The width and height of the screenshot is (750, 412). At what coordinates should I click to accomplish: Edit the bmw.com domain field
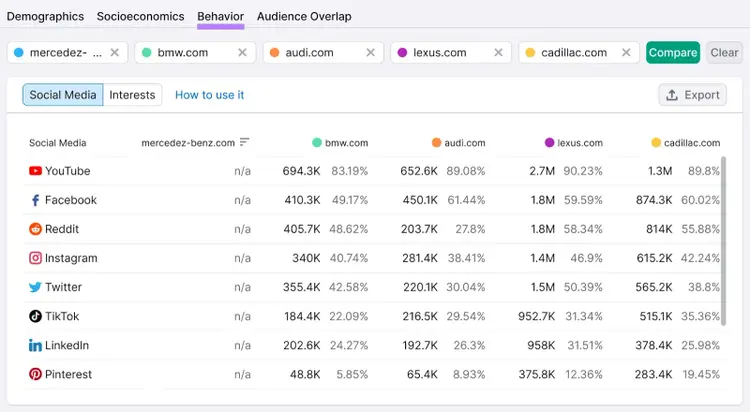point(195,53)
